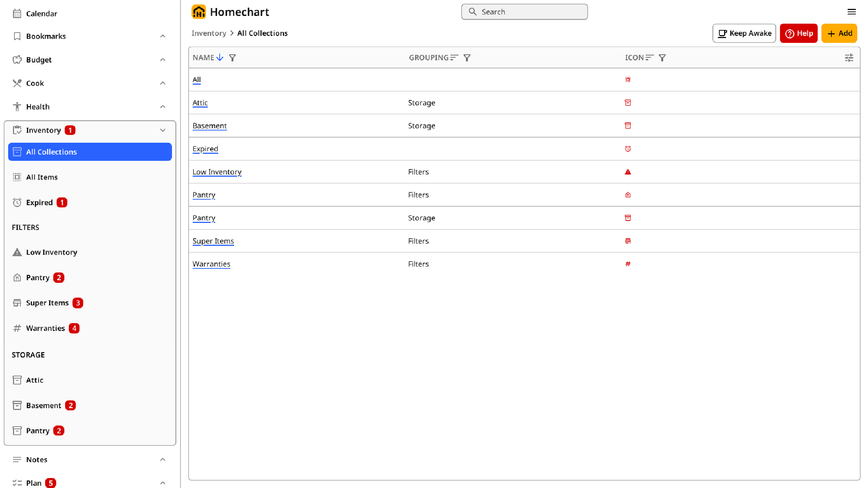Open the Inventory section in the sidebar
This screenshot has width=868, height=488.
click(43, 130)
